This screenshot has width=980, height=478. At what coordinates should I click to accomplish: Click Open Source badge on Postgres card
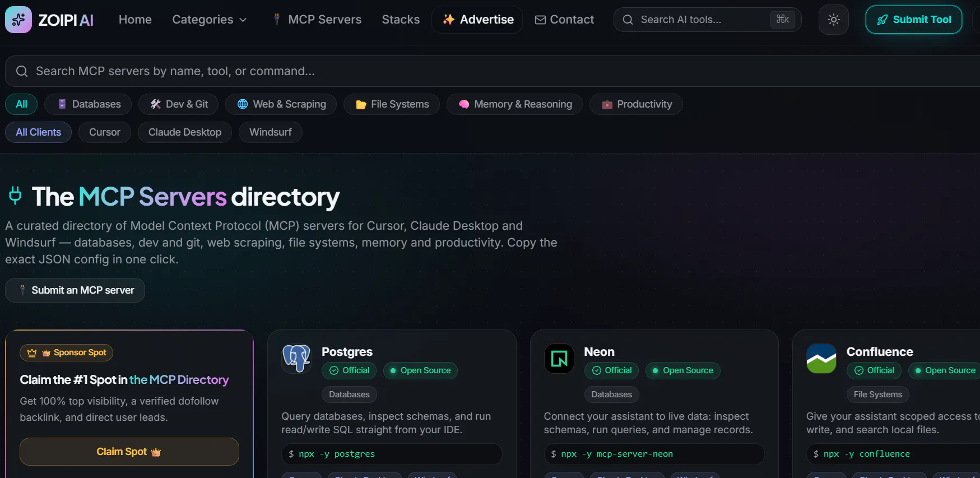420,370
